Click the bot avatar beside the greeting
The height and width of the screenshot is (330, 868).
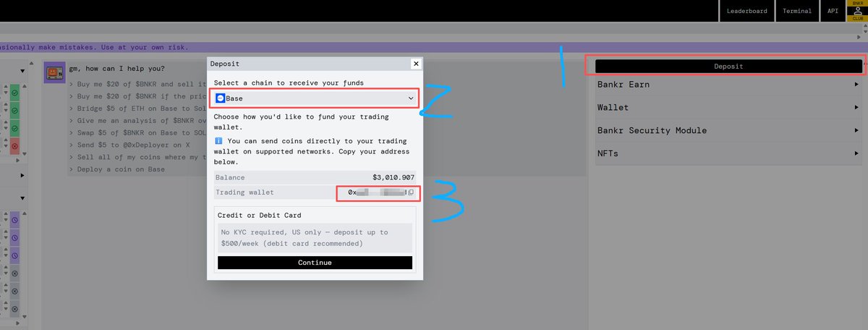(x=55, y=72)
